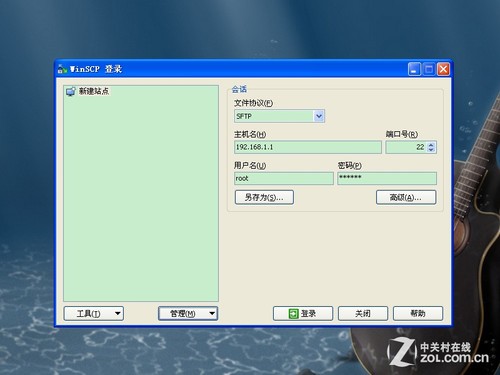Click the WinSCP title bar icon
The width and height of the screenshot is (500, 375).
[x=62, y=69]
